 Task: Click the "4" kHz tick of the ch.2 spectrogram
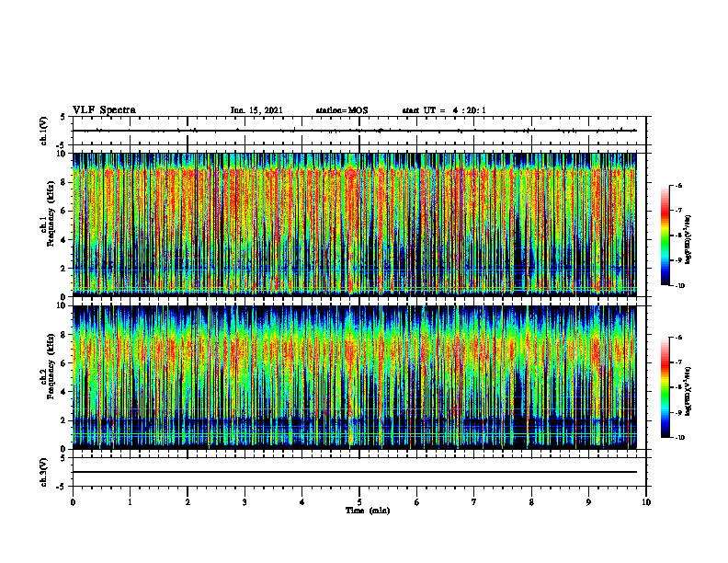pyautogui.click(x=63, y=392)
